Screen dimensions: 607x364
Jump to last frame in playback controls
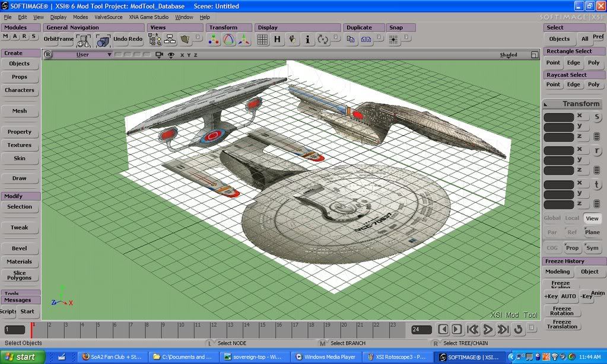pyautogui.click(x=503, y=329)
